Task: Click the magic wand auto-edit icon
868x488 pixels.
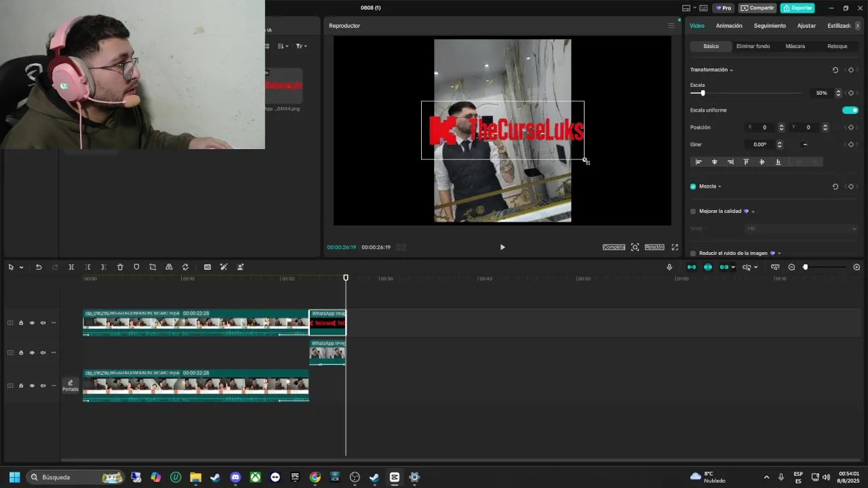Action: [223, 267]
